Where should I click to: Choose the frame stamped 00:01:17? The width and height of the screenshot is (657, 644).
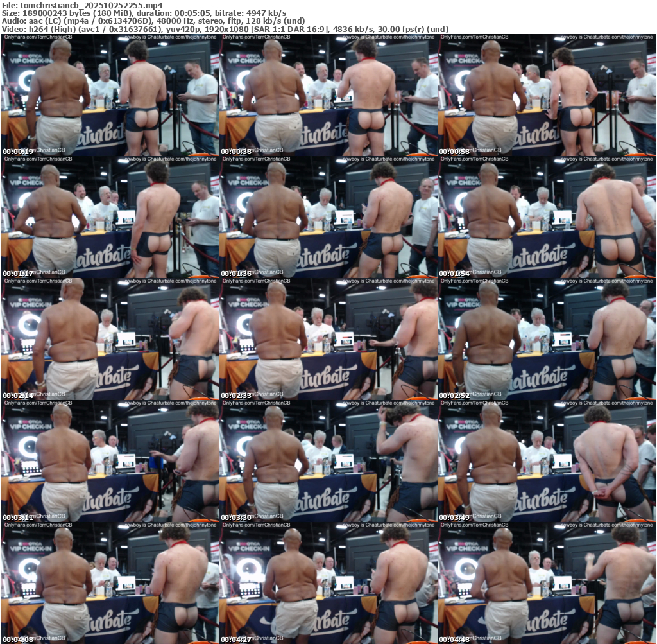pyautogui.click(x=110, y=217)
